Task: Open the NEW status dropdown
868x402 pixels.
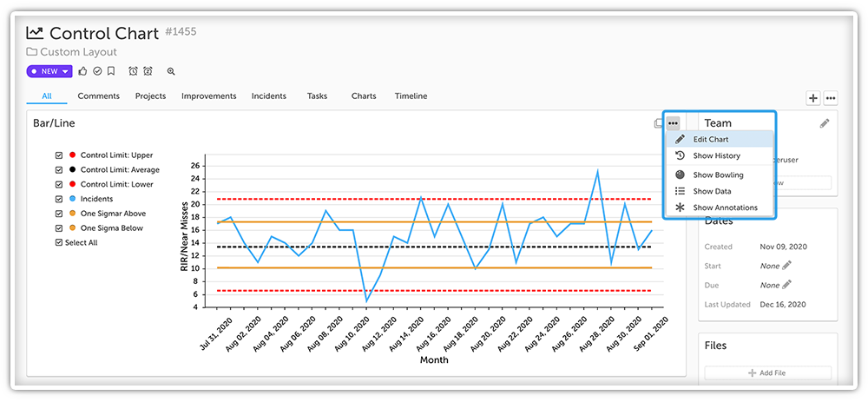Action: pyautogui.click(x=49, y=71)
